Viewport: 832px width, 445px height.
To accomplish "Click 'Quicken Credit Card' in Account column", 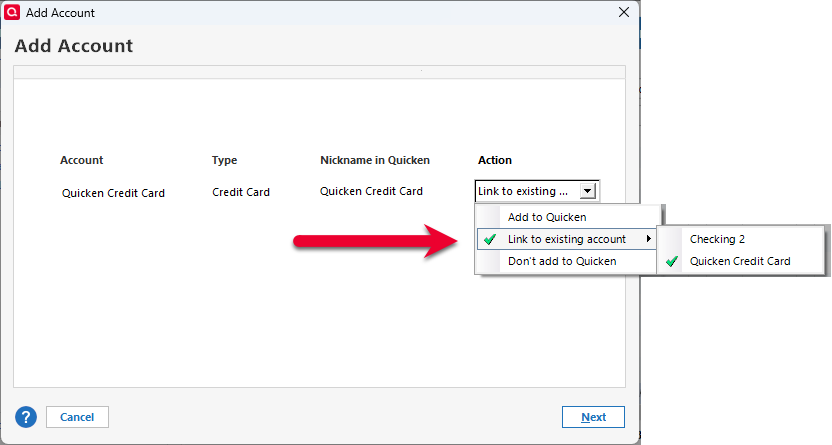I will pos(114,193).
